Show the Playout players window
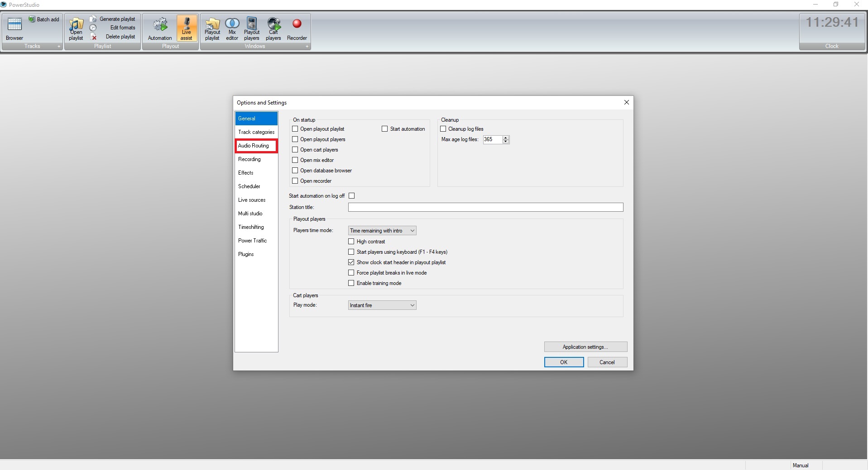868x470 pixels. (x=252, y=28)
